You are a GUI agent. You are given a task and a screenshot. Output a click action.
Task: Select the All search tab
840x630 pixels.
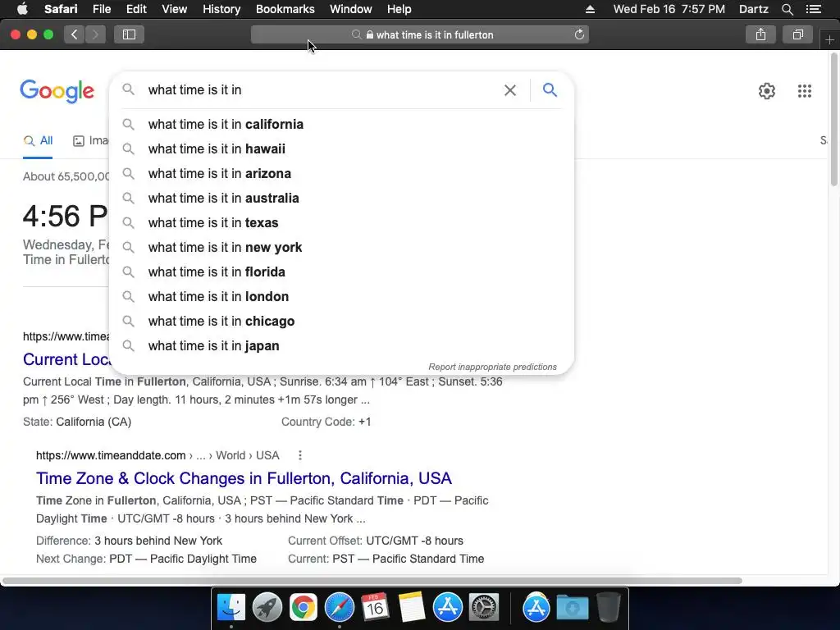point(38,141)
